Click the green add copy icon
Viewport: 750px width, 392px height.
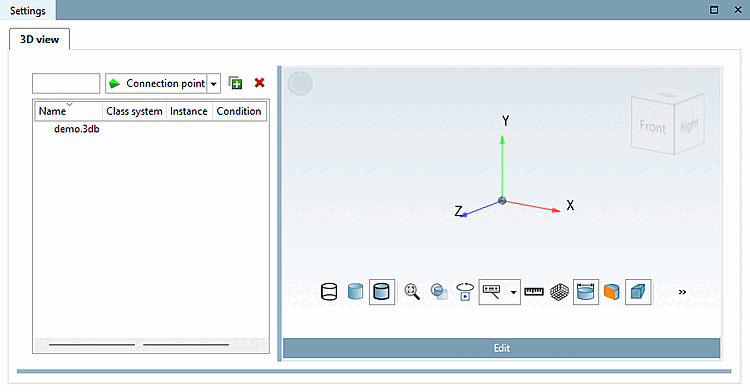(235, 83)
